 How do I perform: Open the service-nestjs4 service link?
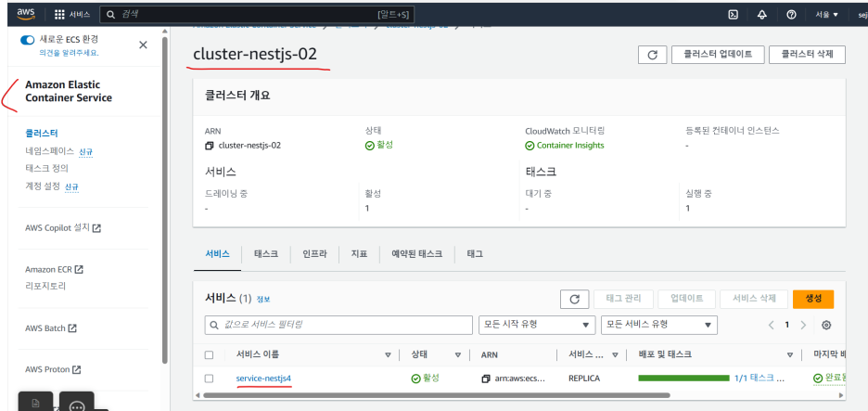pyautogui.click(x=263, y=379)
